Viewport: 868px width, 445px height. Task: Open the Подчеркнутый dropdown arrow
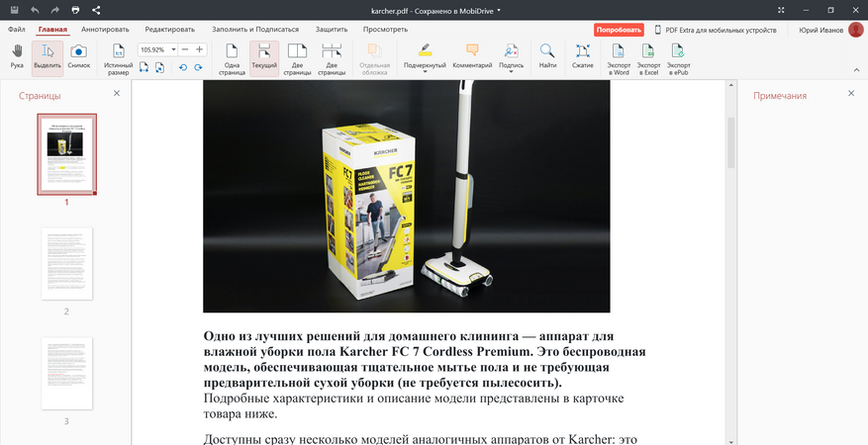tap(425, 72)
